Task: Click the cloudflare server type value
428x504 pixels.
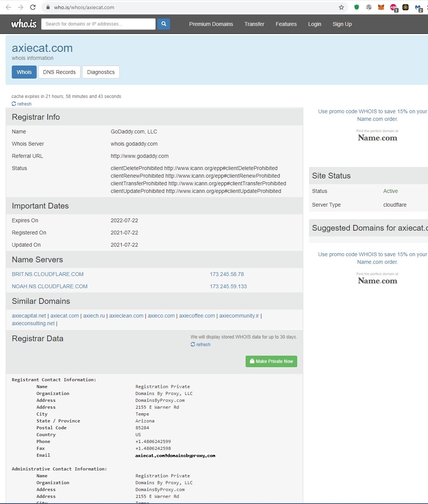Action: [x=395, y=205]
